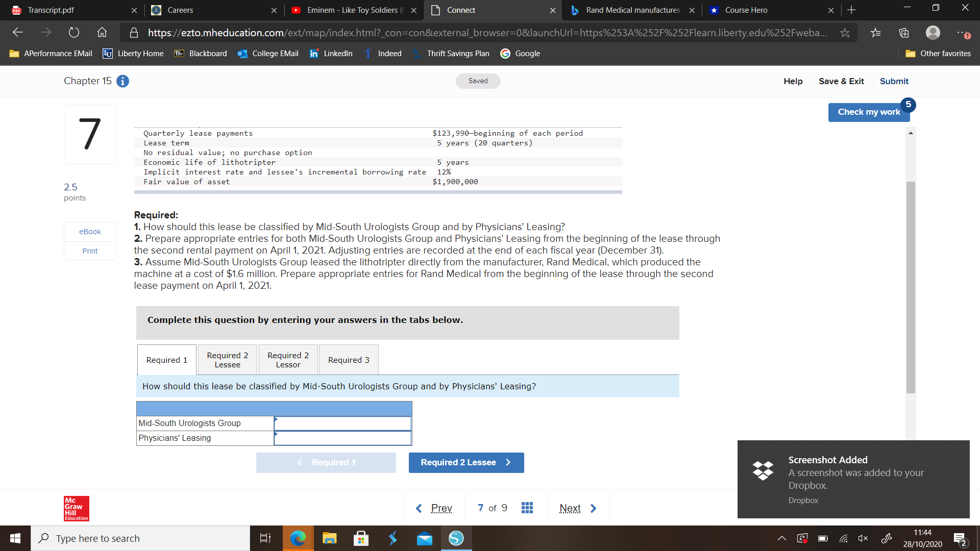Open Microsoft Edge from taskbar

298,538
